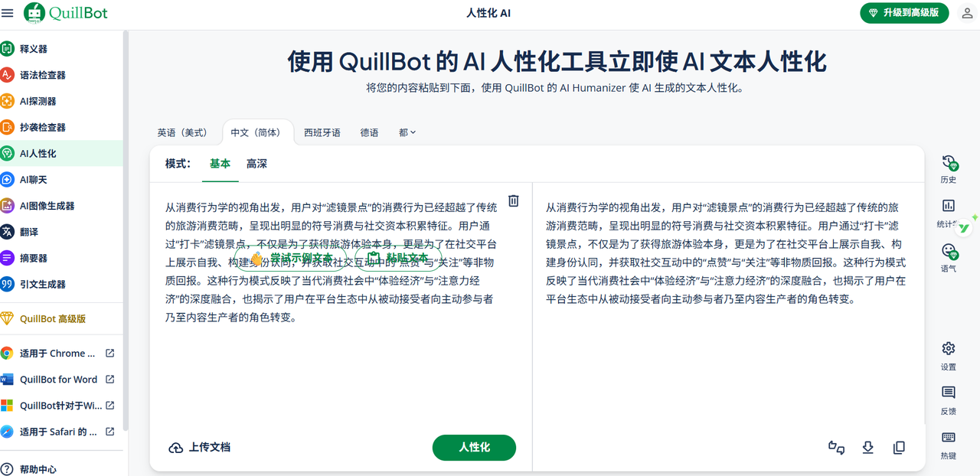Screen dimensions: 980x476
Task: Select the 德语 language tab
Action: tap(370, 132)
